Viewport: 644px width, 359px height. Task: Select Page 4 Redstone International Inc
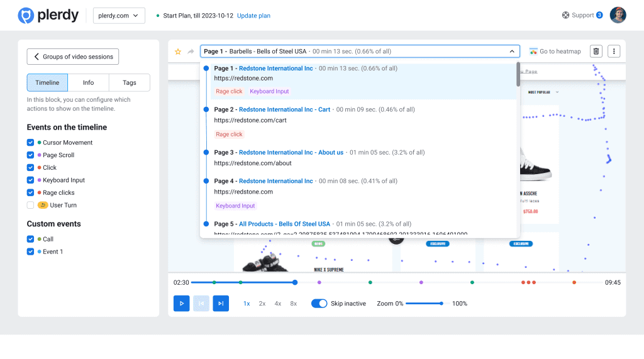tap(275, 181)
